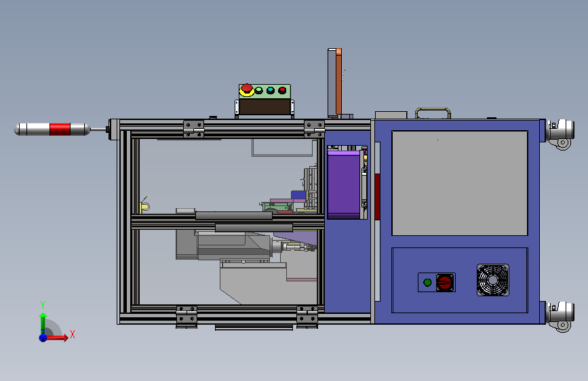This screenshot has width=588, height=381.
Task: Select small red push button on control box
Action: [282, 90]
